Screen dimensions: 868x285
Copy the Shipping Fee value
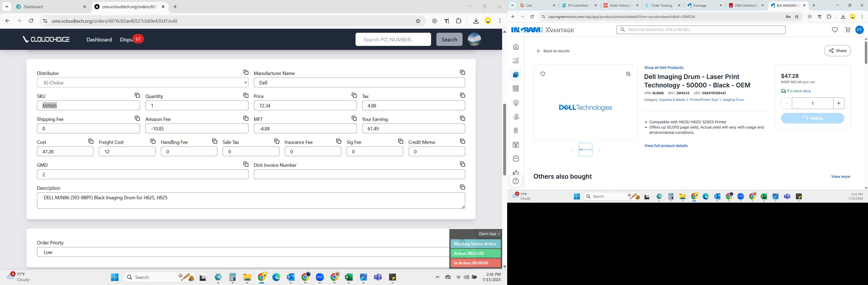[x=137, y=118]
